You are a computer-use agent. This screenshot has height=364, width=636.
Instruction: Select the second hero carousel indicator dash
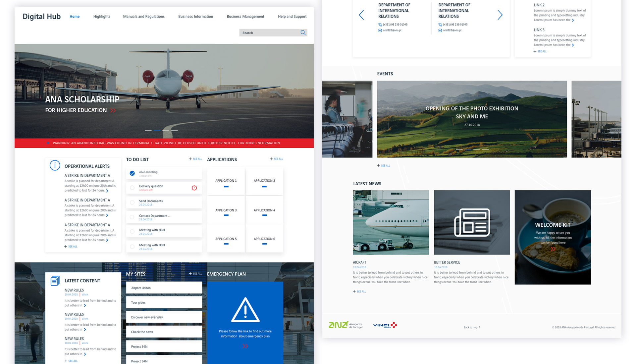pyautogui.click(x=157, y=131)
